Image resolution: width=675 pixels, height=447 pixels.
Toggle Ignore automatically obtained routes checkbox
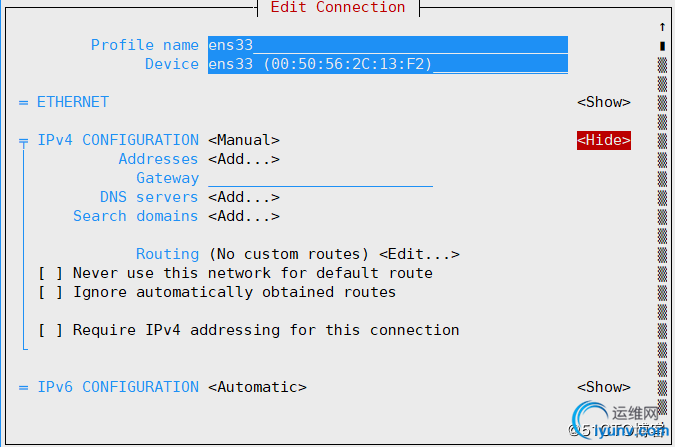click(x=51, y=292)
